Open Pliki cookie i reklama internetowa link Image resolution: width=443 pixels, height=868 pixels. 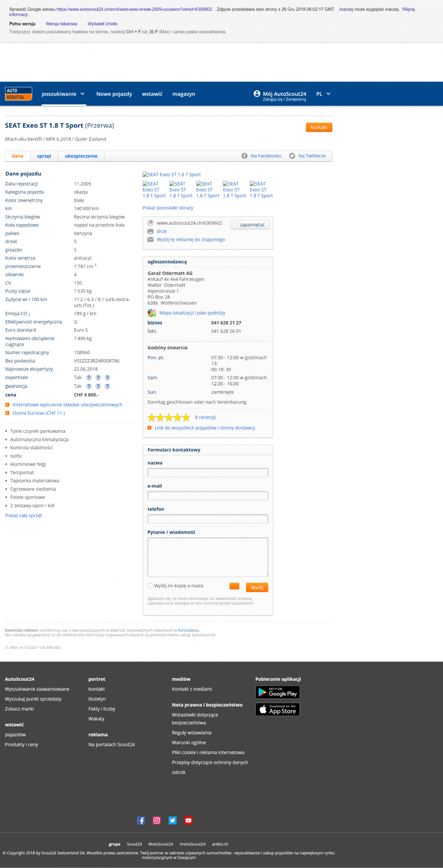[x=208, y=752]
